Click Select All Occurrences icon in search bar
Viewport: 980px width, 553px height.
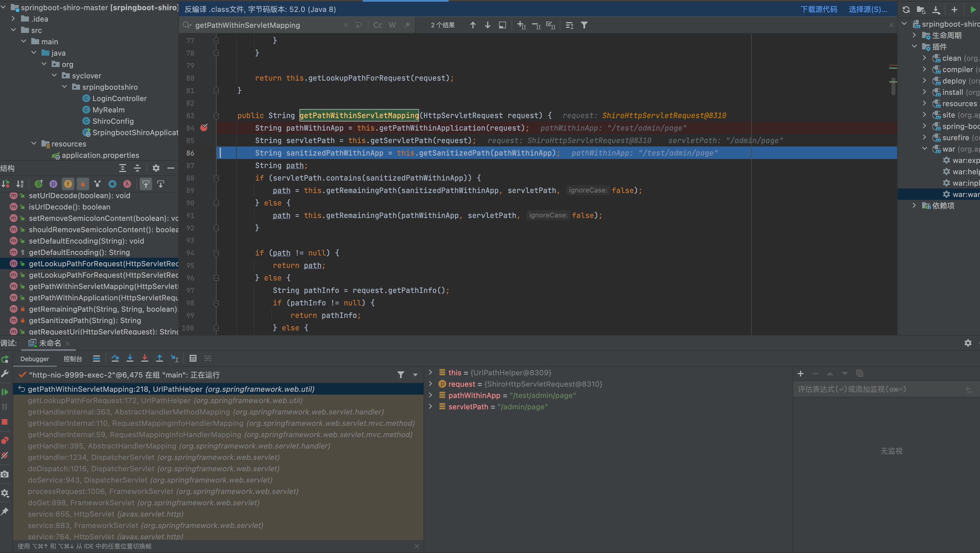pos(550,25)
